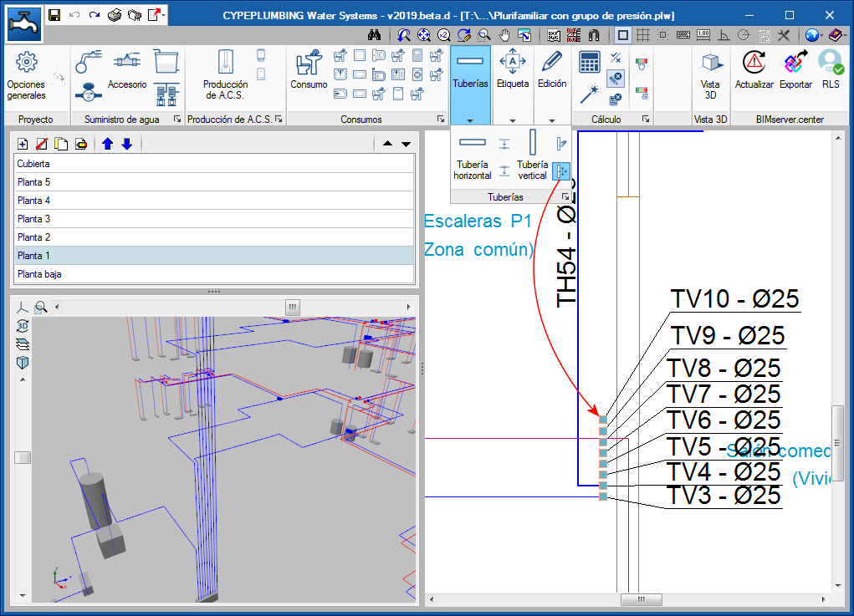The height and width of the screenshot is (616, 854).
Task: Open the Producción de A.C.S. group launcher
Action: pos(279,120)
